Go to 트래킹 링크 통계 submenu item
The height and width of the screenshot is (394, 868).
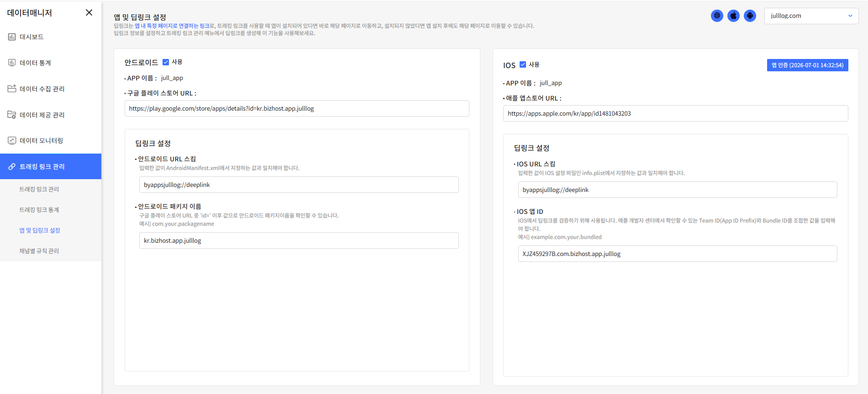point(39,210)
